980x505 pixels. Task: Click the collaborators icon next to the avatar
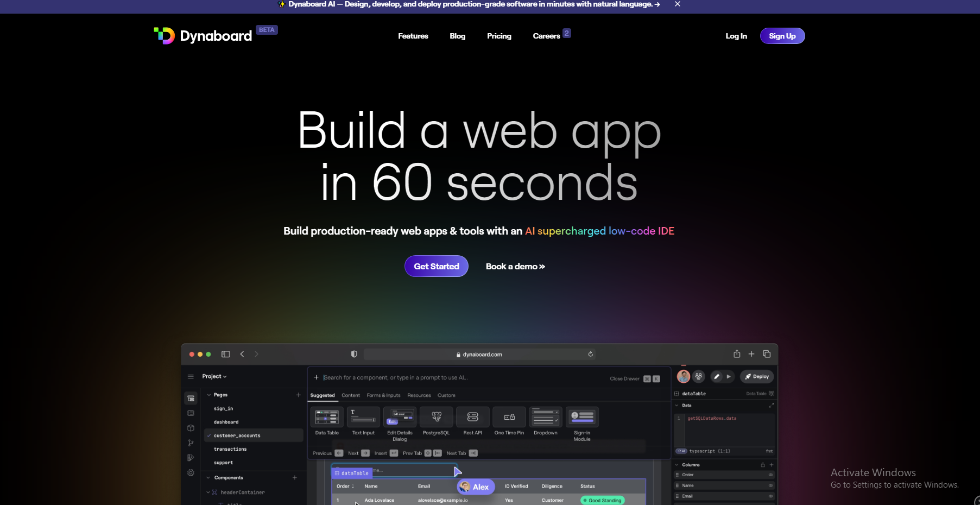[x=699, y=376]
